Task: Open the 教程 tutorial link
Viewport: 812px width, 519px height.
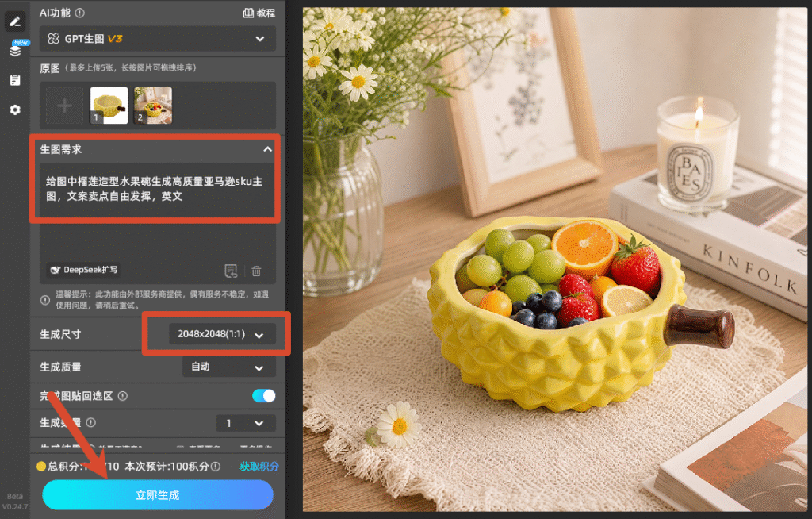Action: click(x=259, y=13)
